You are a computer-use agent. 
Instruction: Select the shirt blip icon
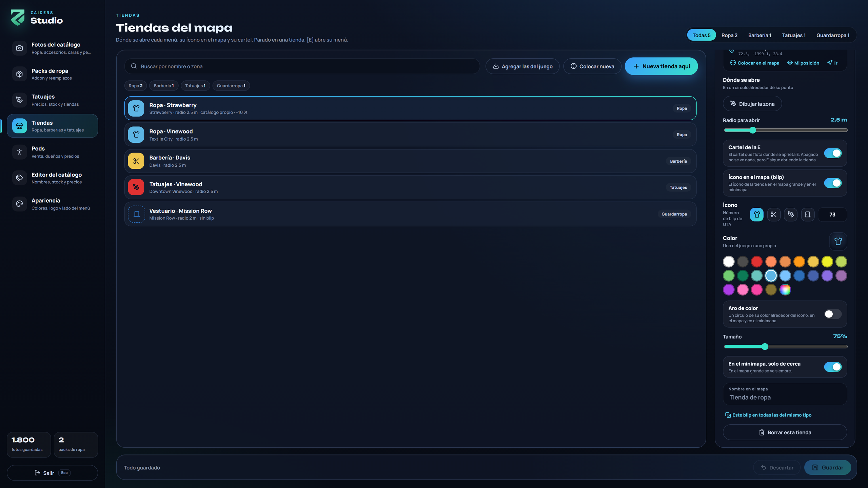[x=757, y=215]
